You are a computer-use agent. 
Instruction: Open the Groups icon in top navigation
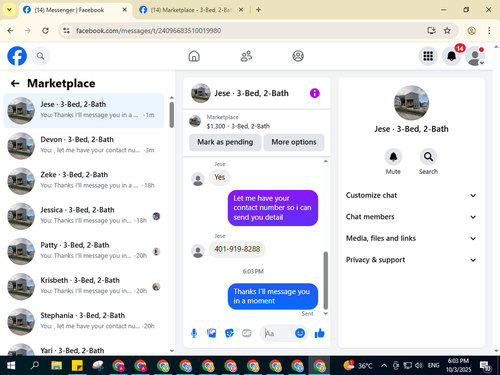click(298, 56)
